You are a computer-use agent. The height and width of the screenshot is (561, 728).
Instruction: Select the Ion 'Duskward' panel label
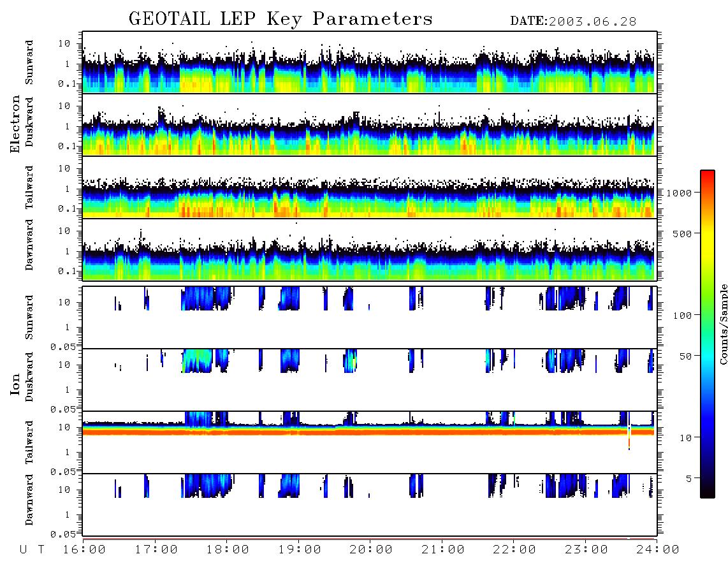coord(29,377)
